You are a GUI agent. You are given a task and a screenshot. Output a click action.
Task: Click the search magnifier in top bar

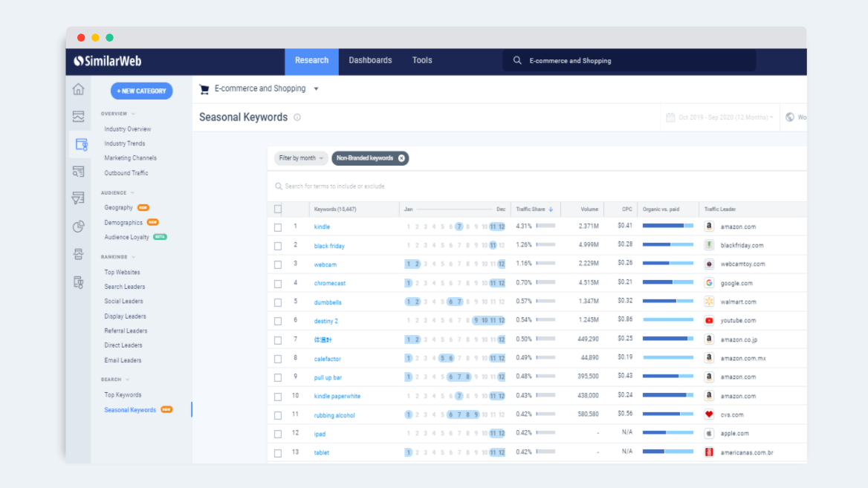[517, 60]
